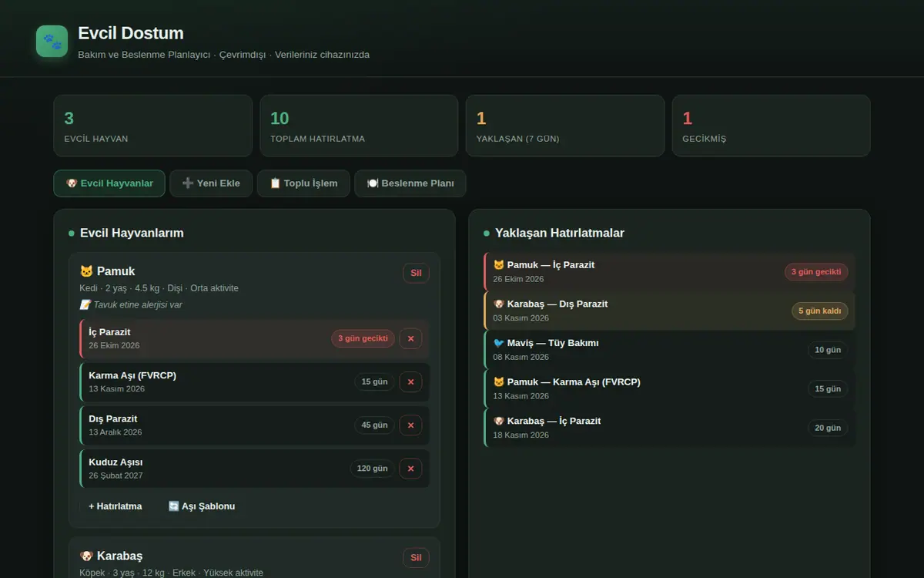This screenshot has height=578, width=924.
Task: Click the date 13 Aralık 2026
Action: click(x=115, y=432)
